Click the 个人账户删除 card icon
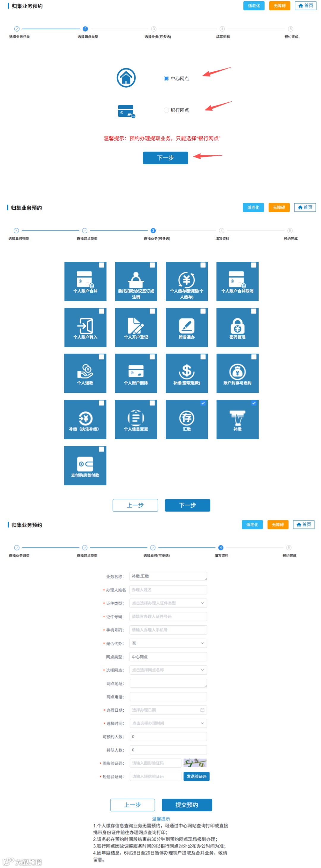Viewport: 321px width, 868px height. click(x=136, y=371)
